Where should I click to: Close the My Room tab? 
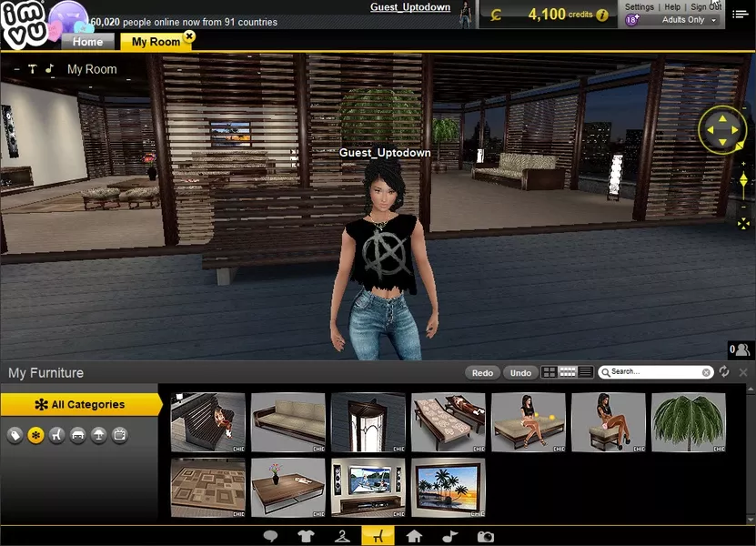(189, 35)
